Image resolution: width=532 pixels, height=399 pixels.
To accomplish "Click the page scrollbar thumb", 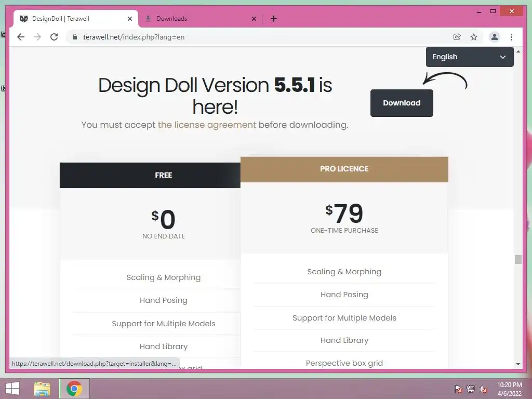I will 518,259.
